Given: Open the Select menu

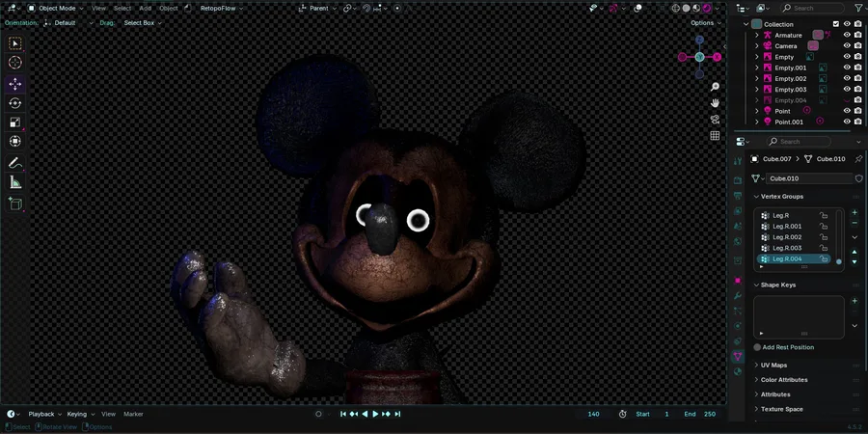Looking at the screenshot, I should [122, 9].
